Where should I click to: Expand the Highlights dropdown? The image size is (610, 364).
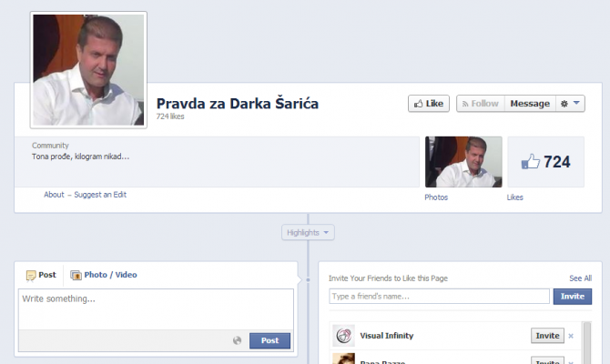[309, 233]
